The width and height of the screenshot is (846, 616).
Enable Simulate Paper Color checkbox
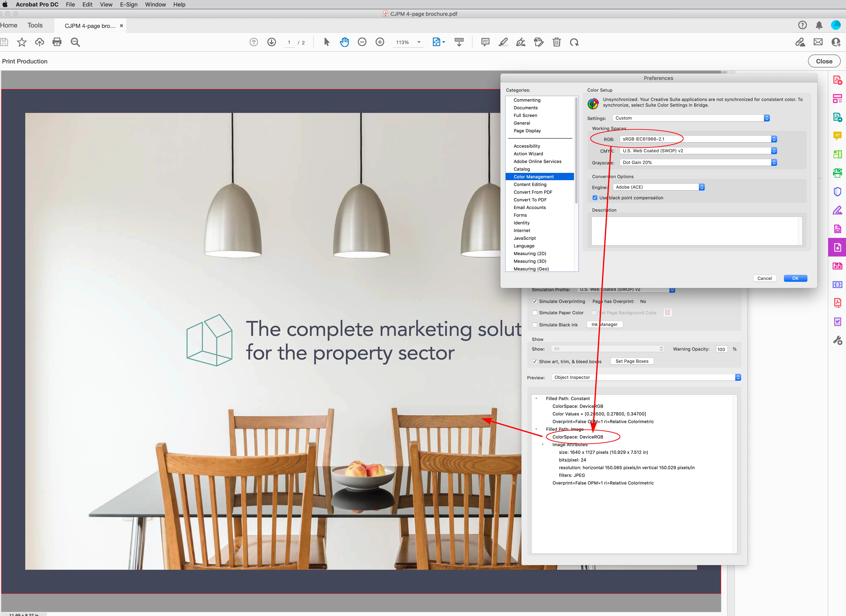(x=535, y=313)
